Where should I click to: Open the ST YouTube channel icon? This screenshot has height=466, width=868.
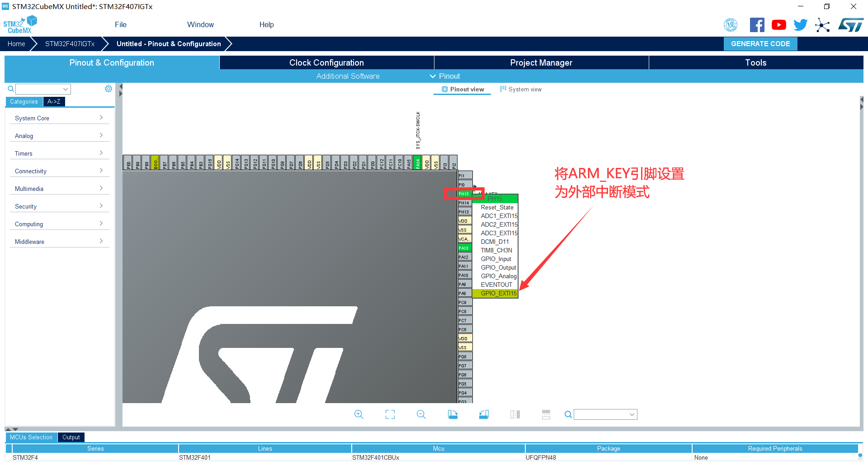tap(778, 25)
